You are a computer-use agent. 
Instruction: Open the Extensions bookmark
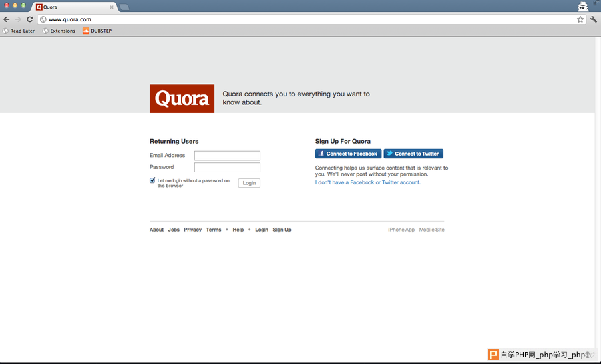pyautogui.click(x=59, y=31)
